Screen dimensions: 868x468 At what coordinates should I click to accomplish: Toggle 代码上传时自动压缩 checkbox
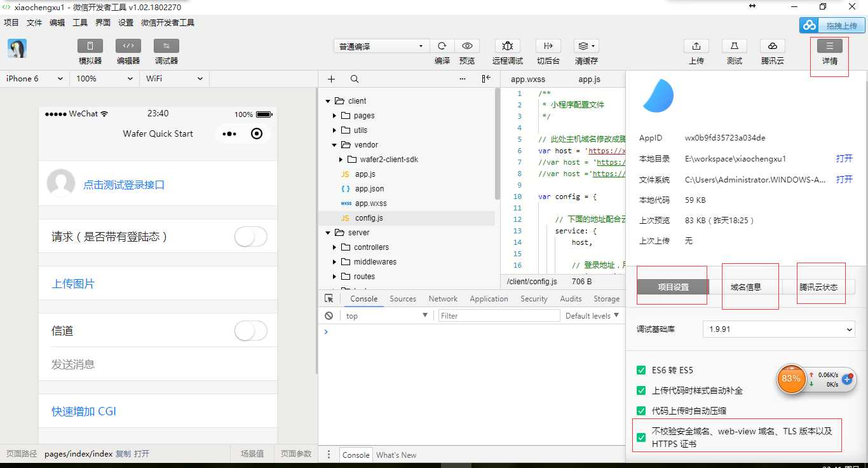pyautogui.click(x=641, y=411)
